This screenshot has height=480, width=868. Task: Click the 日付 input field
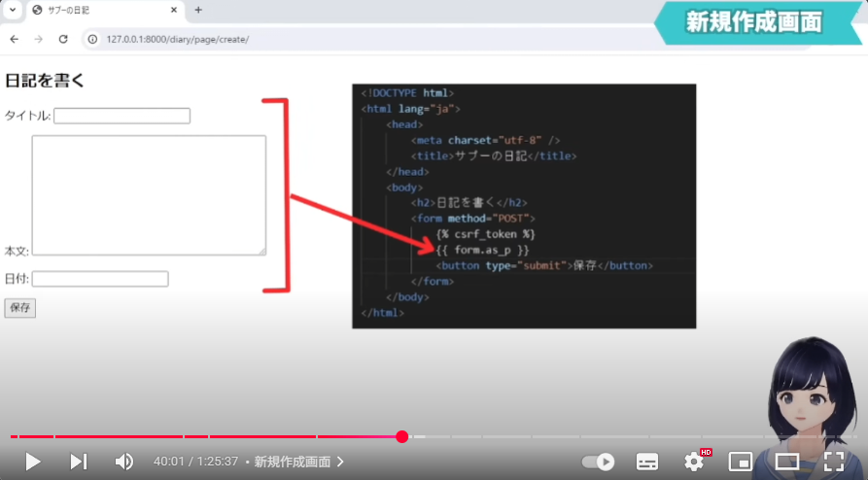[x=100, y=279]
